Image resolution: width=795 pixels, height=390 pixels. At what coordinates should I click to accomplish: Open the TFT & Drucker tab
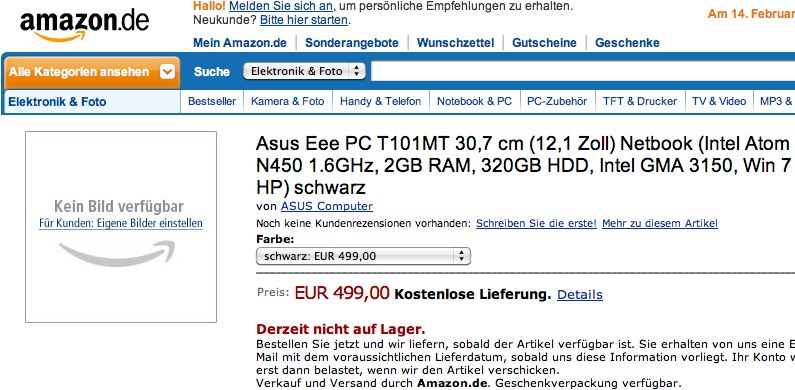[x=640, y=101]
